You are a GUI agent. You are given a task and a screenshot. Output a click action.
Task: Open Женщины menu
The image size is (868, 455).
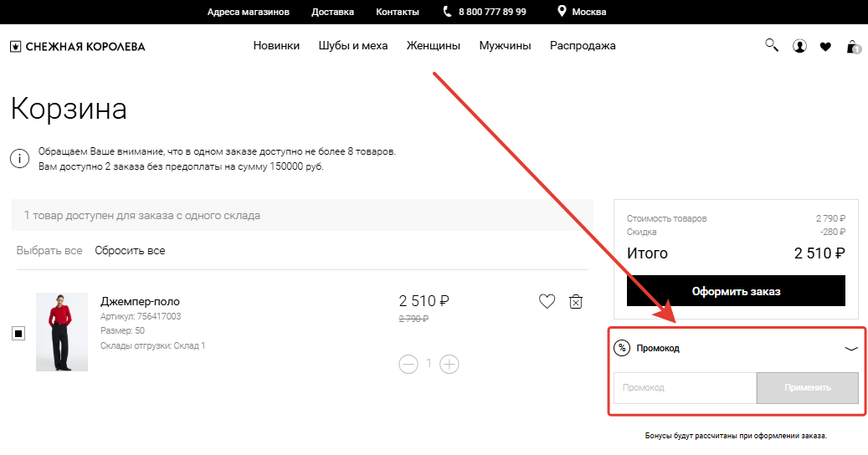pyautogui.click(x=434, y=46)
